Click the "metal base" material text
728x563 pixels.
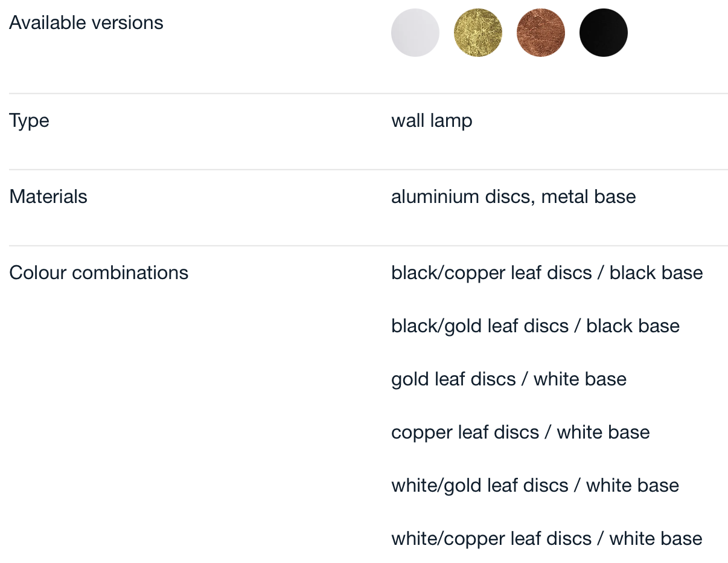click(x=589, y=197)
